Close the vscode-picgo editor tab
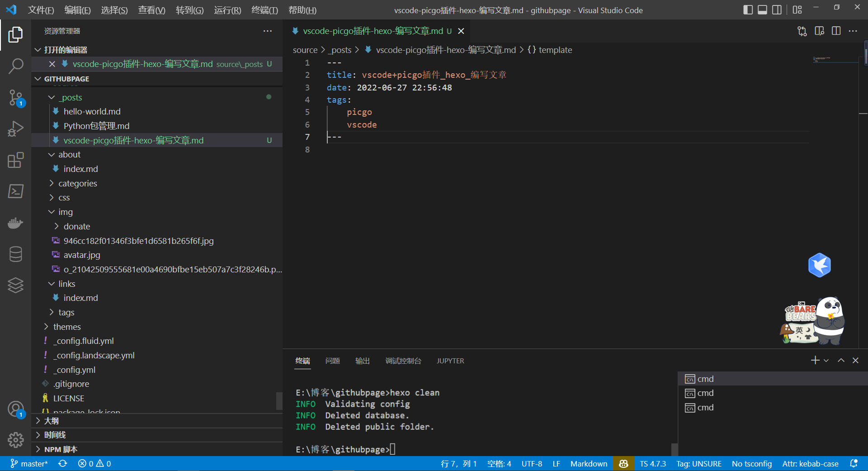This screenshot has height=471, width=868. coord(461,31)
